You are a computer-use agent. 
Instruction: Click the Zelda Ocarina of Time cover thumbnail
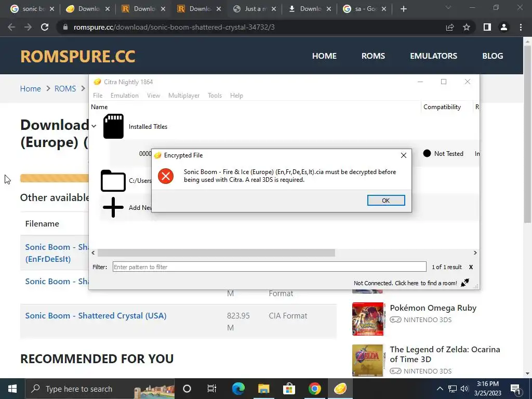click(x=368, y=361)
